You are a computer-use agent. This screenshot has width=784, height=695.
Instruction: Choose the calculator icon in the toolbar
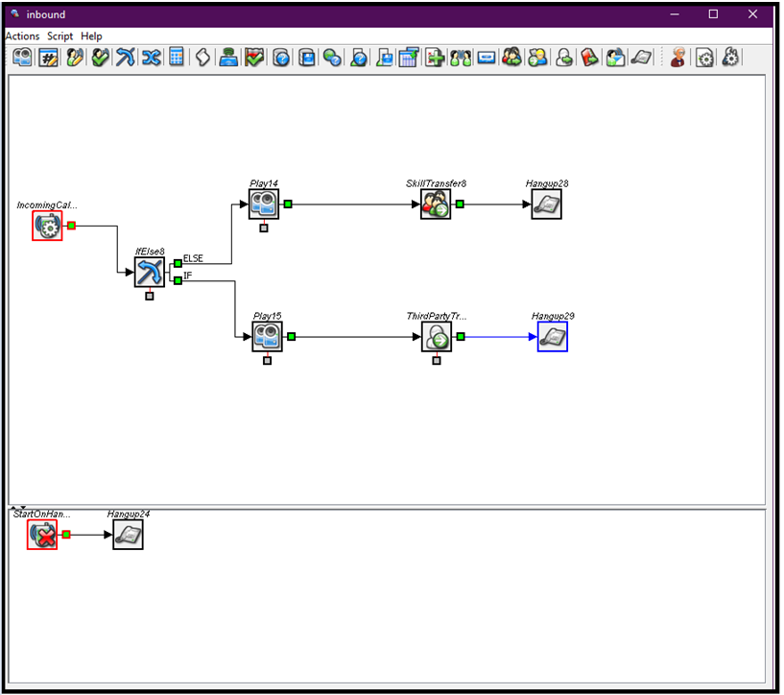click(x=177, y=57)
